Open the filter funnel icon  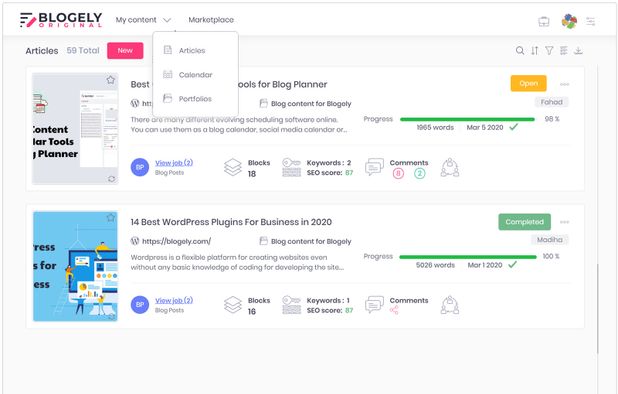point(549,50)
